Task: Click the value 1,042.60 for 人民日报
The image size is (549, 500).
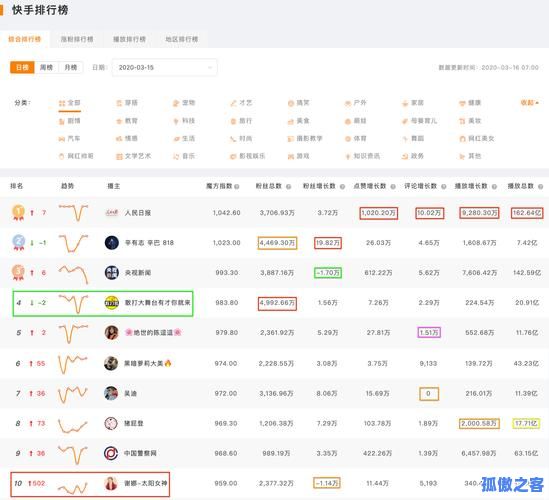Action: pos(227,213)
